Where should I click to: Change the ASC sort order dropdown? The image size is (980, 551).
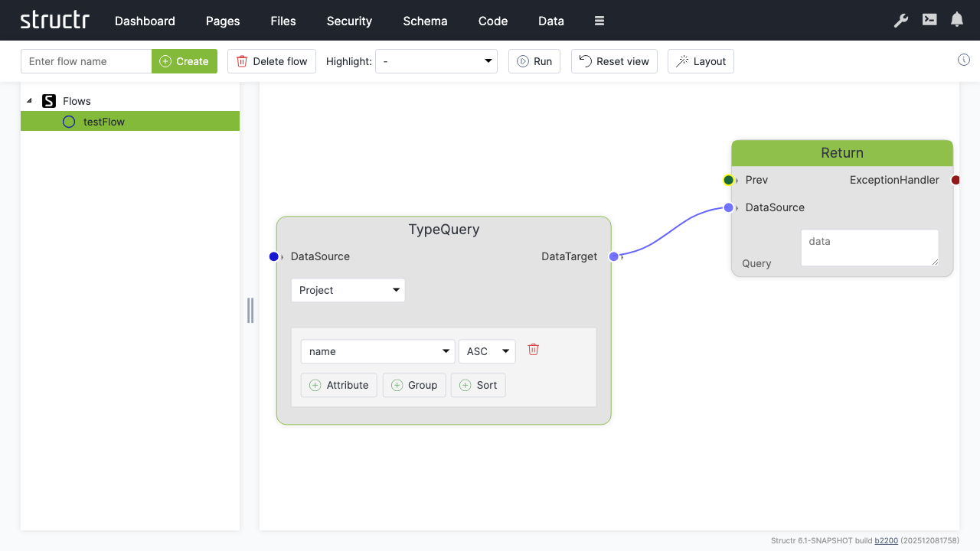487,351
